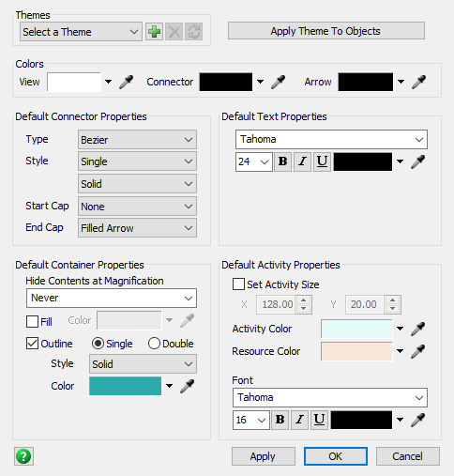Click Apply Theme To Objects button
This screenshot has height=476, width=454.
(326, 31)
